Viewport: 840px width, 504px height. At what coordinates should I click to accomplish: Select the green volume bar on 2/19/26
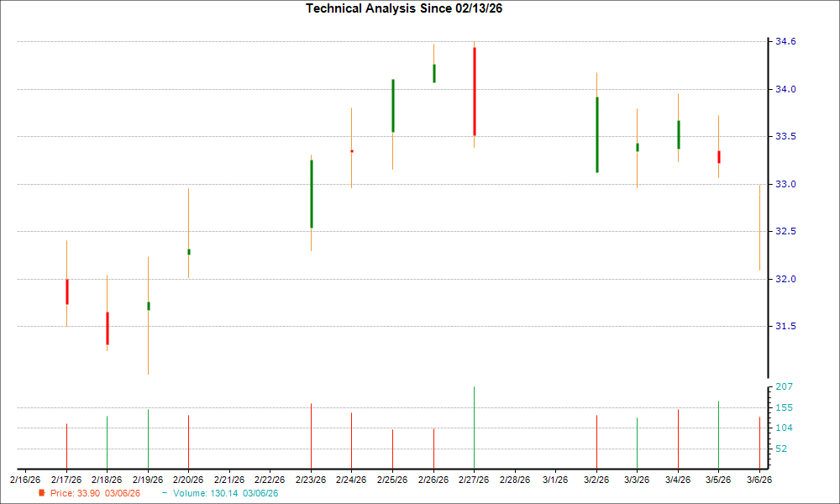[148, 438]
